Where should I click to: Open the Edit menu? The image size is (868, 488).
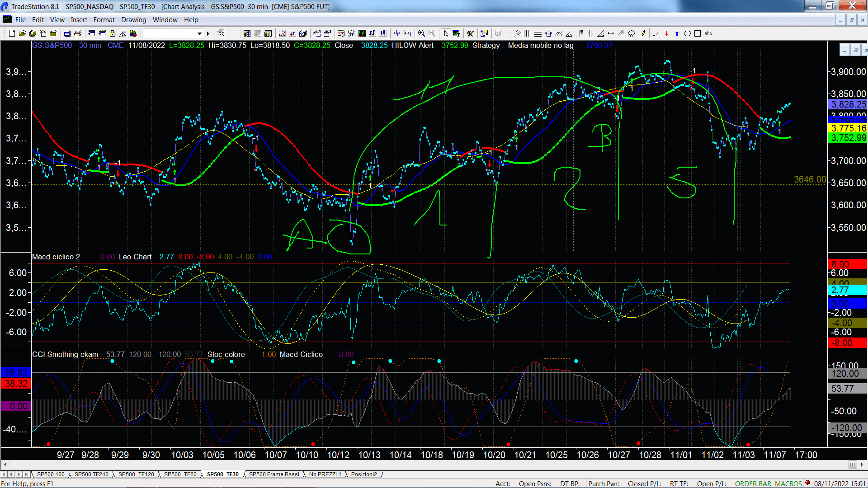coord(38,20)
